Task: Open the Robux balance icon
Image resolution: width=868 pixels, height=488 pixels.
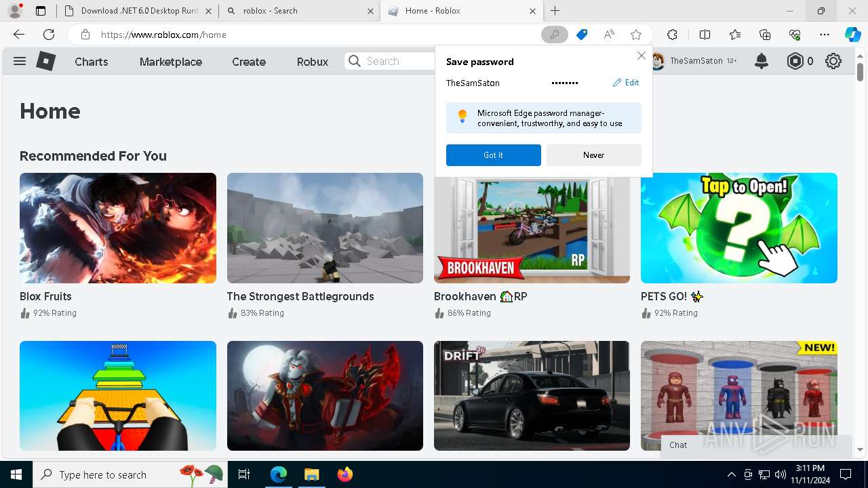Action: coord(795,61)
